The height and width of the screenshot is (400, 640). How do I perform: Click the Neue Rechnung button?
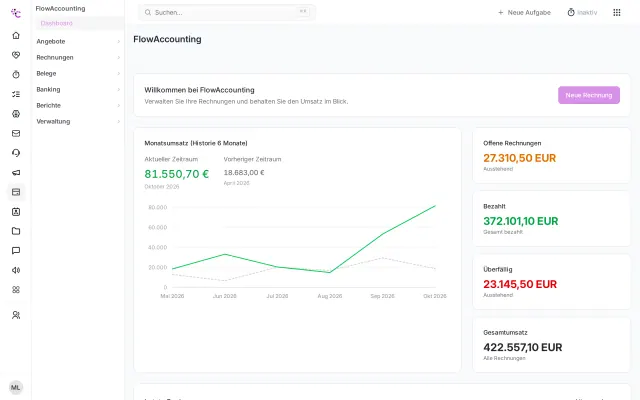tap(589, 95)
